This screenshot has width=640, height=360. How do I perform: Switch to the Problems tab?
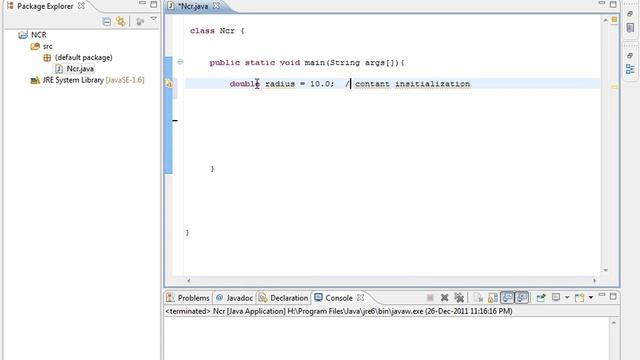pyautogui.click(x=188, y=298)
